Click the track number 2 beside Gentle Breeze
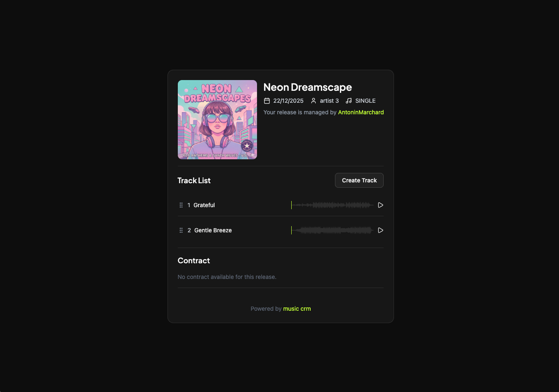This screenshot has height=392, width=559. 189,230
